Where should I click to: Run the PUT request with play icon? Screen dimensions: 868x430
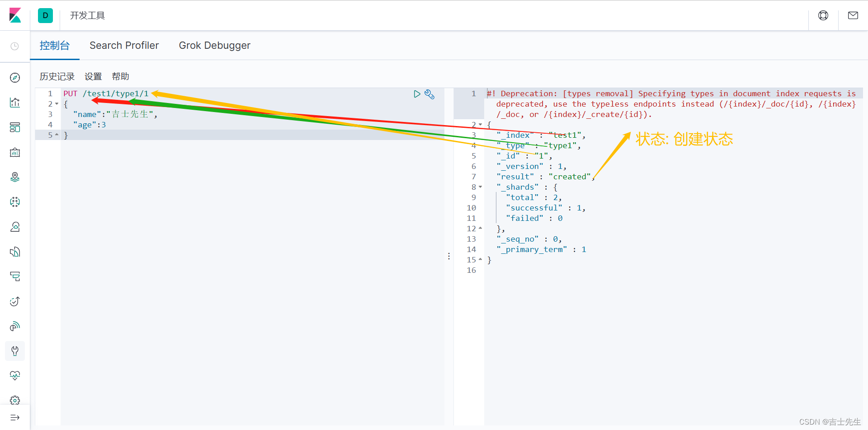click(417, 94)
